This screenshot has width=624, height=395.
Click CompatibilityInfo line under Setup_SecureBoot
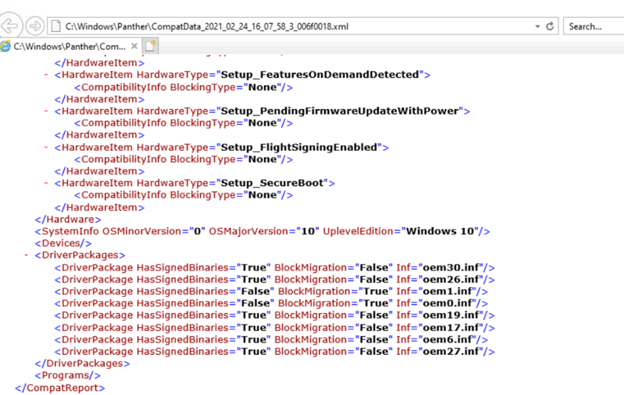tap(184, 195)
